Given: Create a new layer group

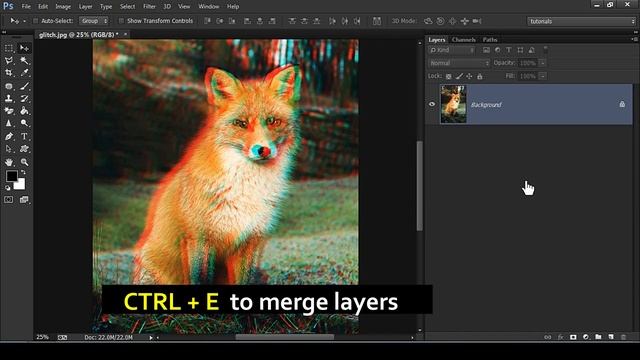Looking at the screenshot, I should [598, 337].
